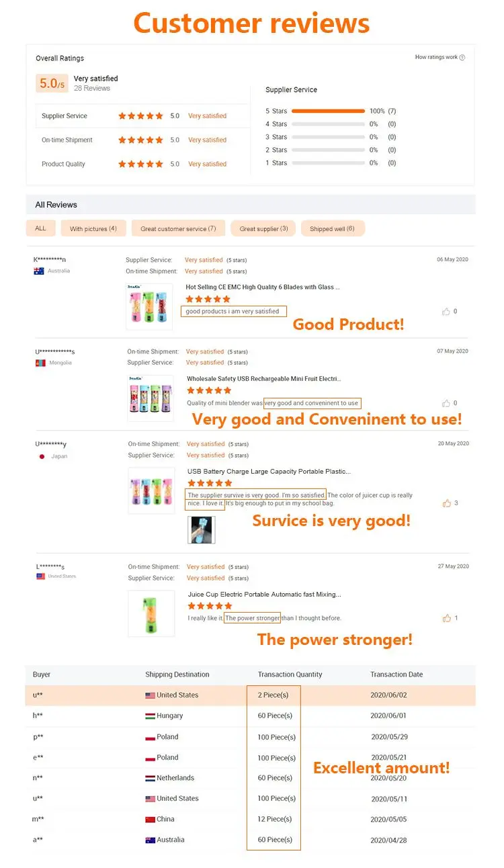Viewport: 504px width, 868px height.
Task: Show Shipped well (6) reviews
Action: pyautogui.click(x=332, y=228)
